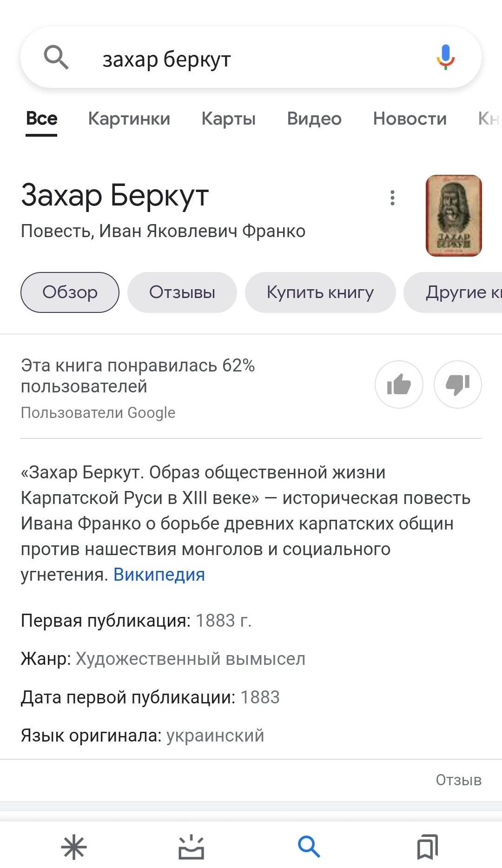Open the saved collections bookmark icon

427,847
